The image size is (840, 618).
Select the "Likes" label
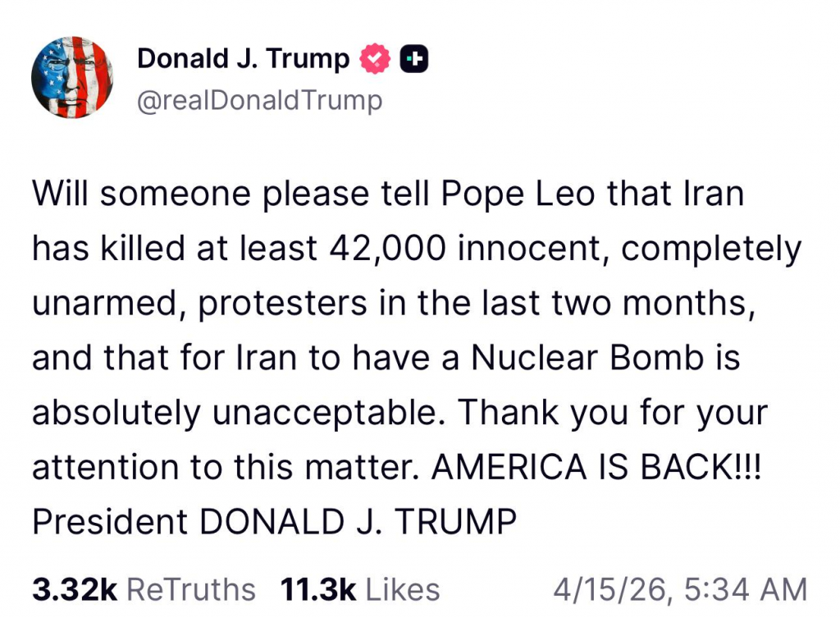(x=403, y=588)
